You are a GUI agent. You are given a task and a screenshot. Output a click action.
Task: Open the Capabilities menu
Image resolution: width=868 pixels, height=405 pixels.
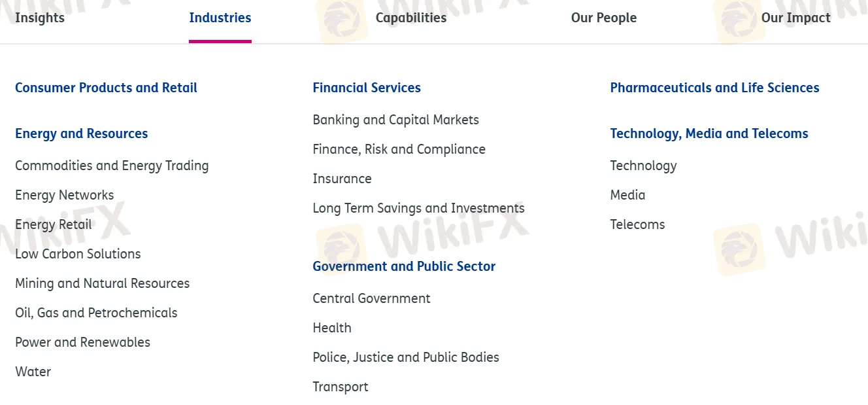coord(410,18)
